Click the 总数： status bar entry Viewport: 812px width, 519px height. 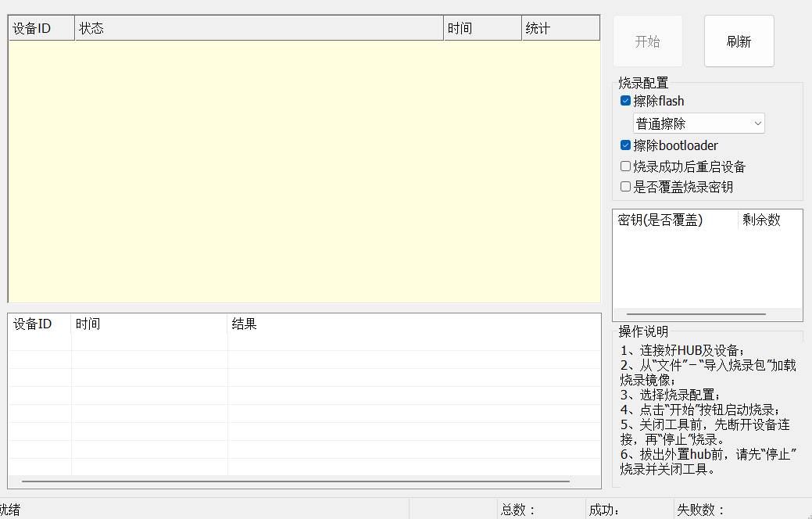coord(541,510)
